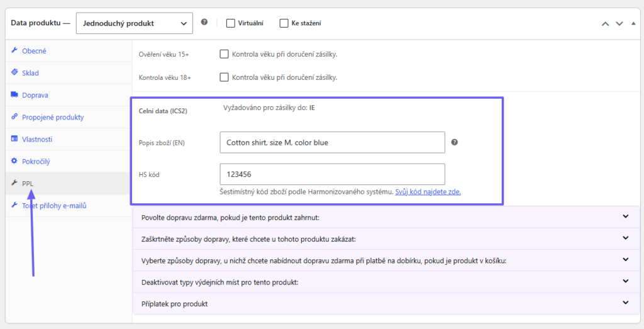The height and width of the screenshot is (329, 644).
Task: Click the gear icon beside Pokročilý
Action: [x=14, y=161]
